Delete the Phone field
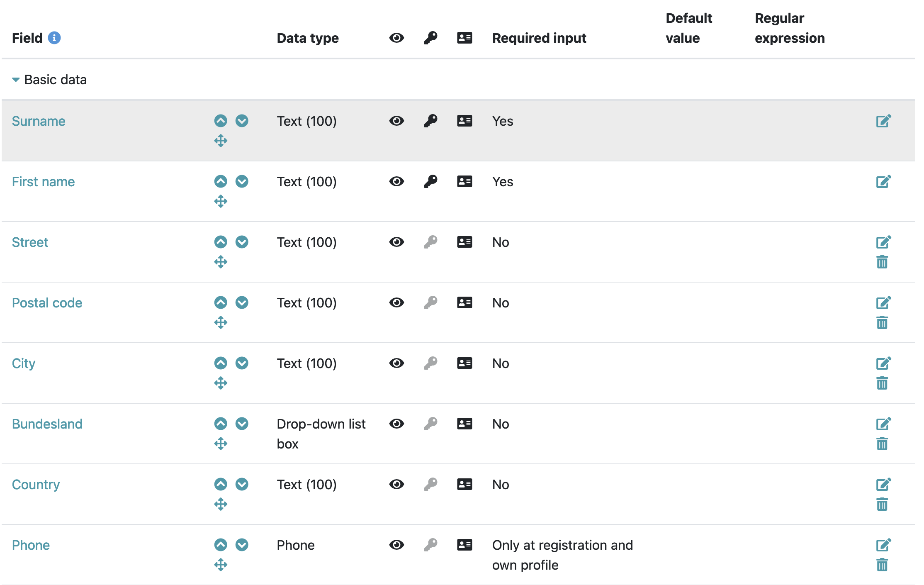This screenshot has width=924, height=585. [882, 565]
